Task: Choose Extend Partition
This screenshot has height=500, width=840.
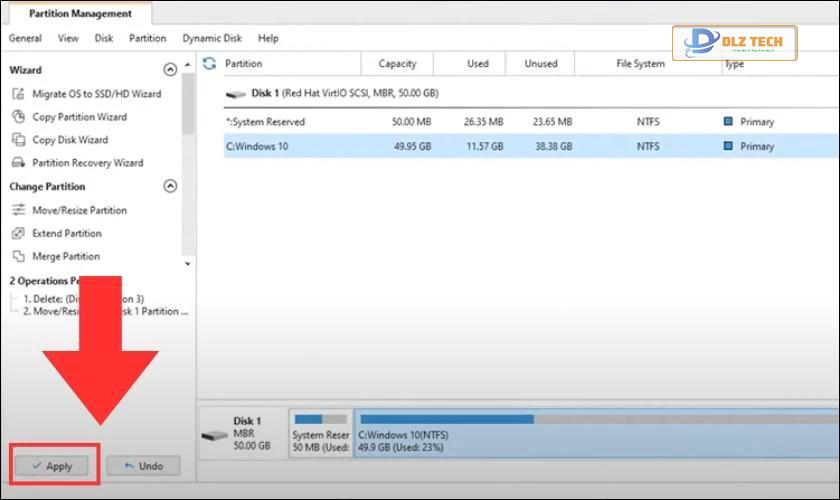Action: click(x=67, y=233)
